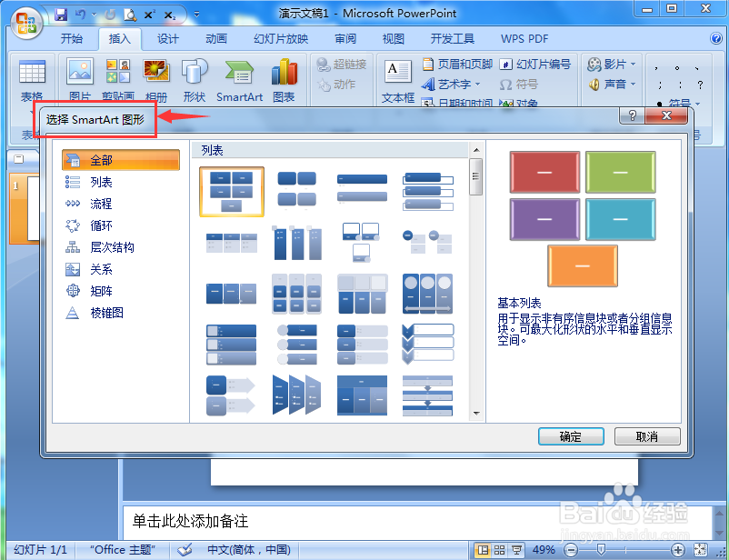Viewport: 729px width, 560px height.
Task: Choose the 循环 cycle category
Action: point(120,225)
